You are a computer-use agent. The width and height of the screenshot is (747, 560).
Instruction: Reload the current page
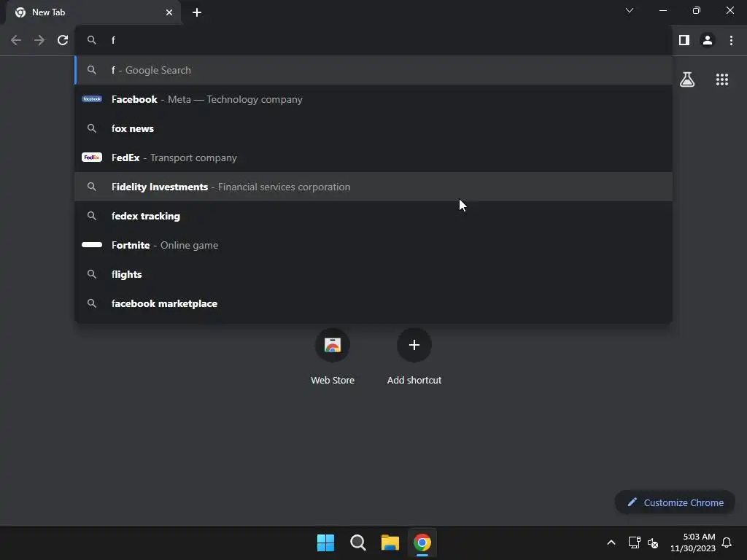[63, 41]
